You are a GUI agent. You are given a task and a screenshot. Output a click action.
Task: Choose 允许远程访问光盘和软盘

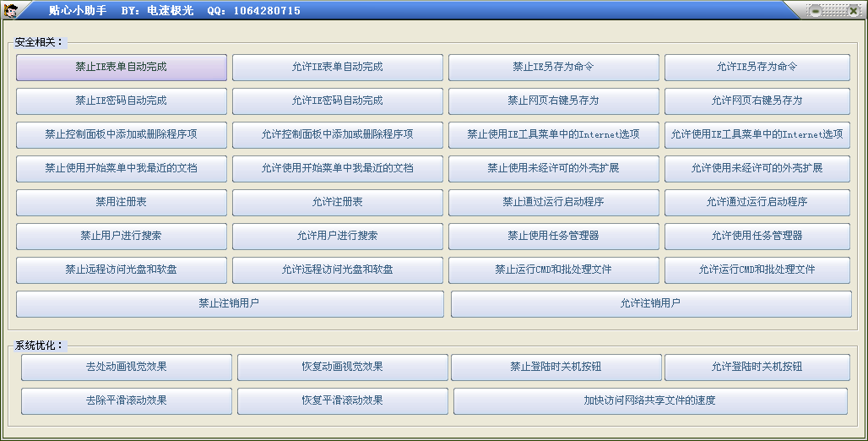[x=338, y=270]
